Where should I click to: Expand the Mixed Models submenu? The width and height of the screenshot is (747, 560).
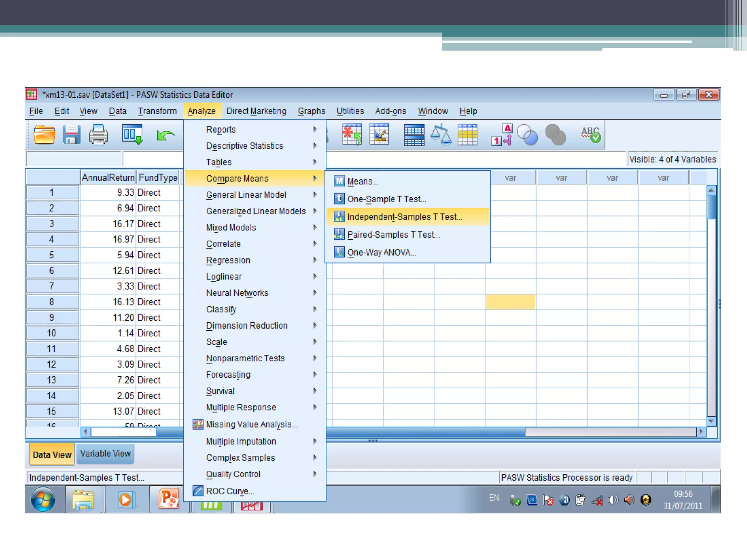coord(255,227)
